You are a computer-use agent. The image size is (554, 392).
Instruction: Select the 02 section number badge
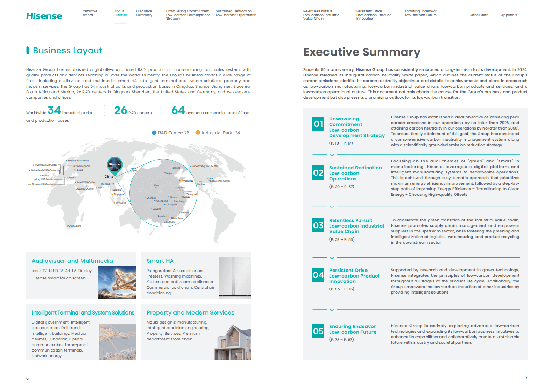pyautogui.click(x=318, y=173)
